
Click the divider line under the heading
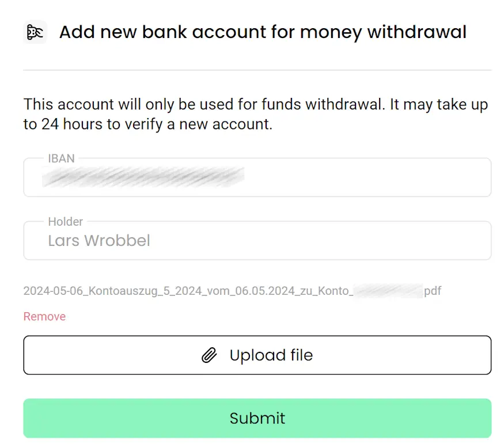point(257,70)
